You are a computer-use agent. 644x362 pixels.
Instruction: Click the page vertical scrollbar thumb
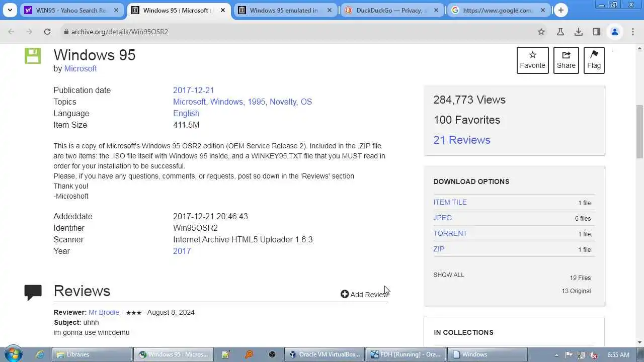pos(639,132)
